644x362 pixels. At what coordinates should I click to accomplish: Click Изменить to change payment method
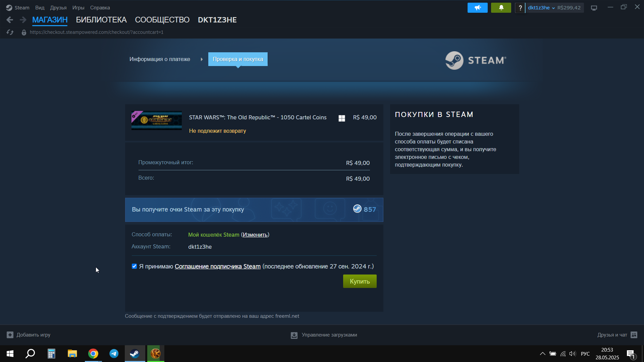(255, 235)
